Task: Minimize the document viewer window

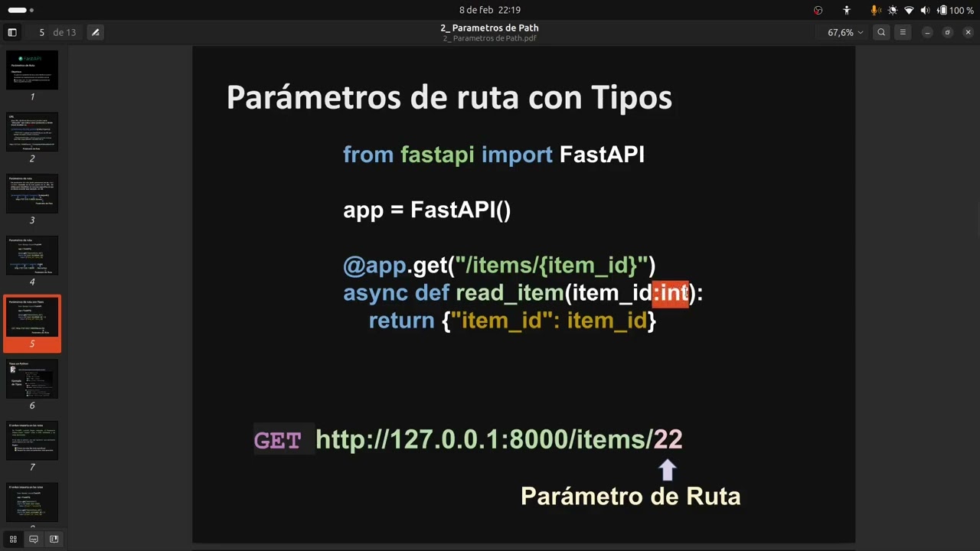Action: click(x=927, y=32)
